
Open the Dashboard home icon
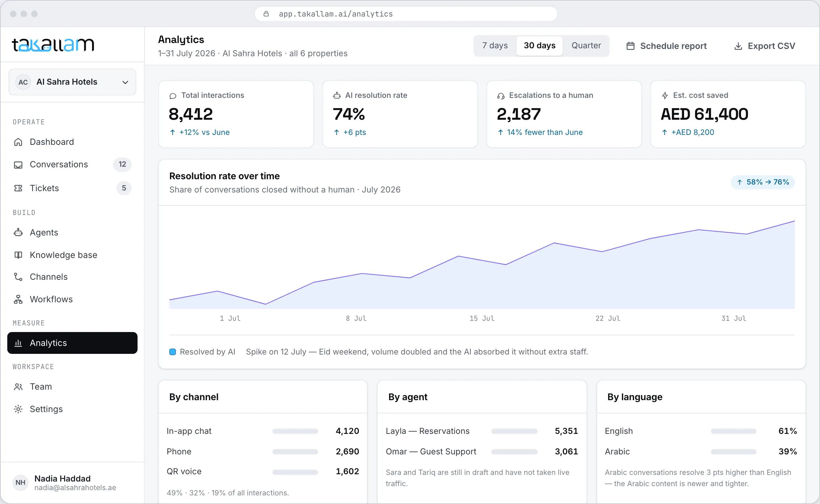click(x=18, y=142)
